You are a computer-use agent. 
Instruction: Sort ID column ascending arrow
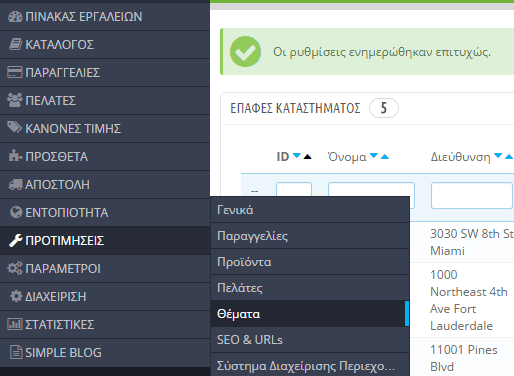(307, 156)
